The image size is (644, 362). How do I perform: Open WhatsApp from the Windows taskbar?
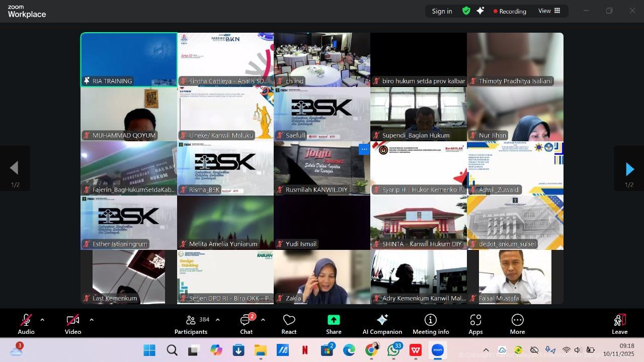[393, 350]
